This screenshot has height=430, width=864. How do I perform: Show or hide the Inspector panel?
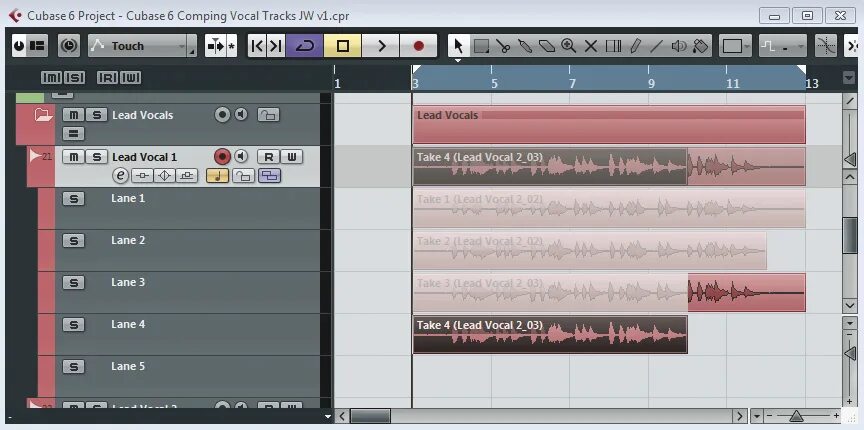[x=37, y=46]
